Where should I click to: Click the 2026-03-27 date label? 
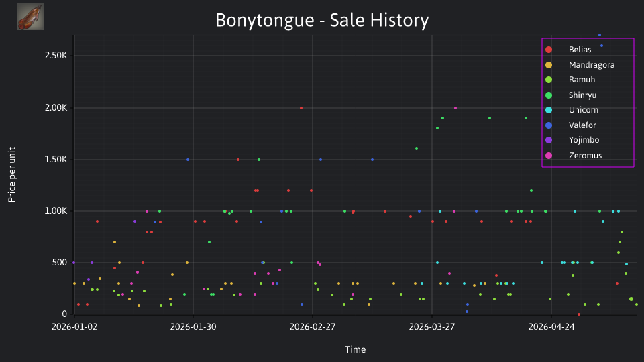coord(431,327)
